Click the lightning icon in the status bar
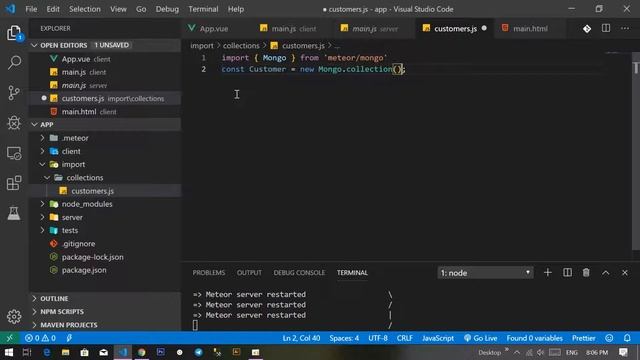640x360 pixels. 69,338
